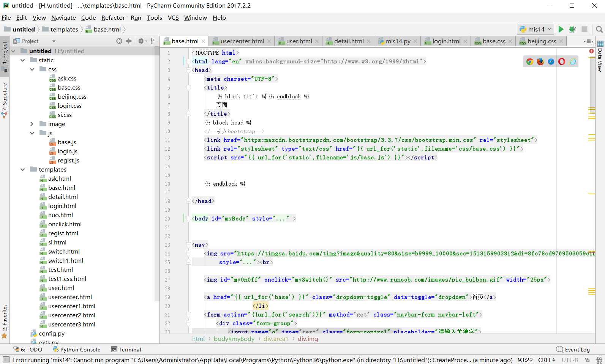
Task: Switch to the user.html tab
Action: tap(299, 41)
